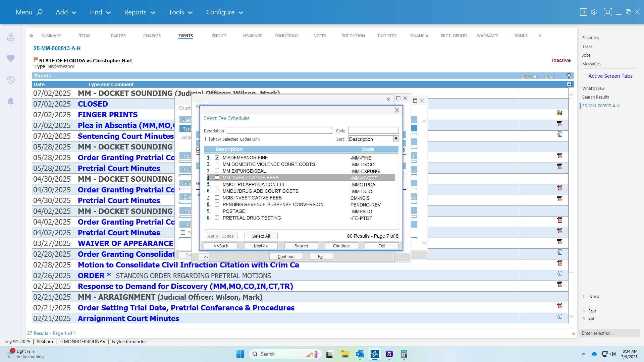The image size is (644, 362).
Task: Switch to the FINANCIAL tab
Action: 420,36
